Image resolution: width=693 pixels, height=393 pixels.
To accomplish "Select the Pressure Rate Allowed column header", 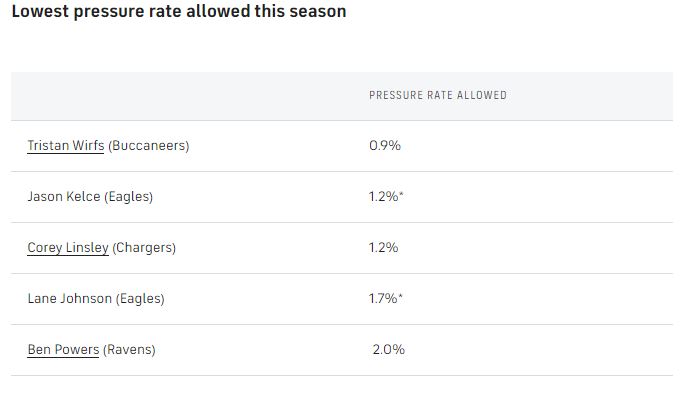I will [438, 95].
